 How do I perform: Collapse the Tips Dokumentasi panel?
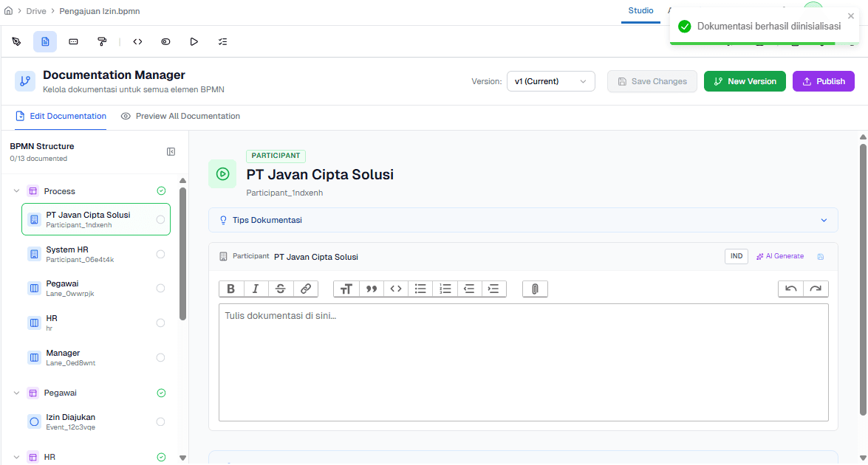point(823,220)
